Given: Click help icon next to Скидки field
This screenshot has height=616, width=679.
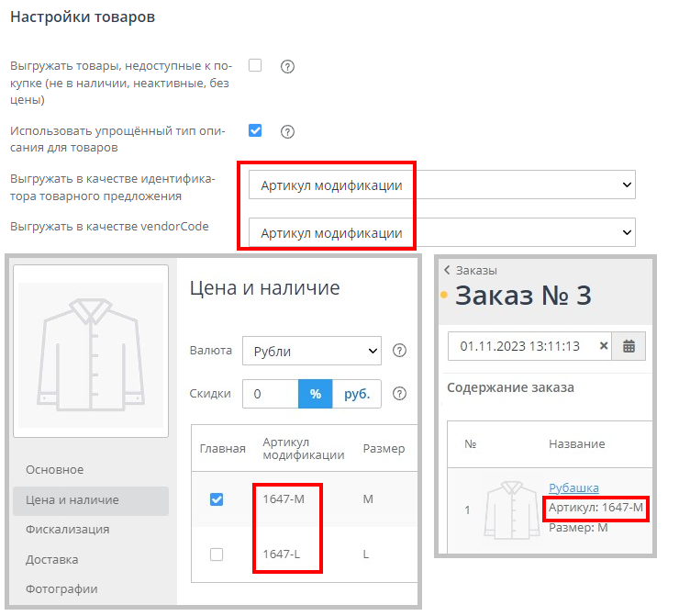Looking at the screenshot, I should click(399, 394).
